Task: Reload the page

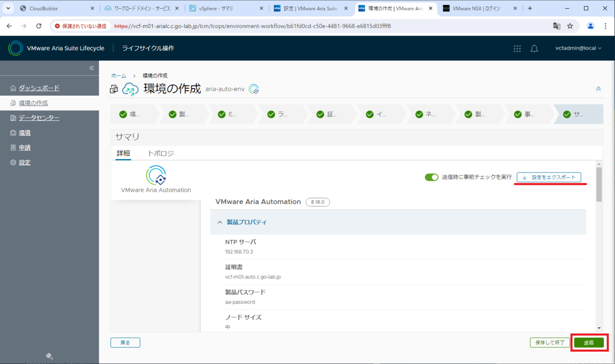Action: pyautogui.click(x=39, y=26)
